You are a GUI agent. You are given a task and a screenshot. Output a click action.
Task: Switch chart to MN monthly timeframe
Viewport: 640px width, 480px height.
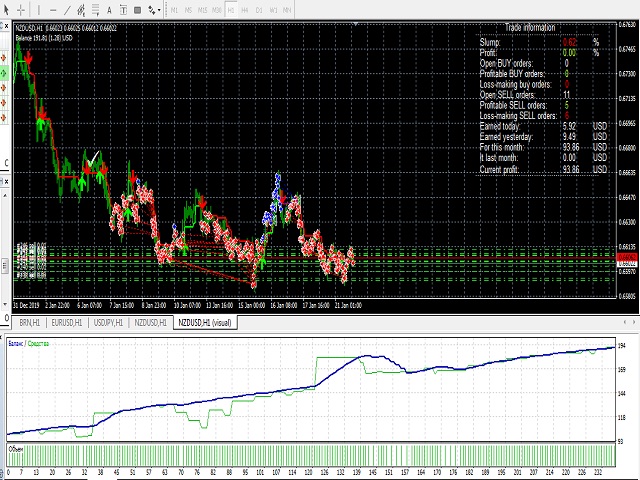point(287,10)
